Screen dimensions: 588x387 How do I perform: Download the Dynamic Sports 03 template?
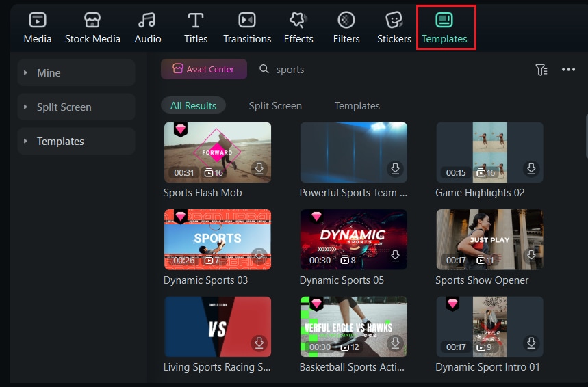259,256
